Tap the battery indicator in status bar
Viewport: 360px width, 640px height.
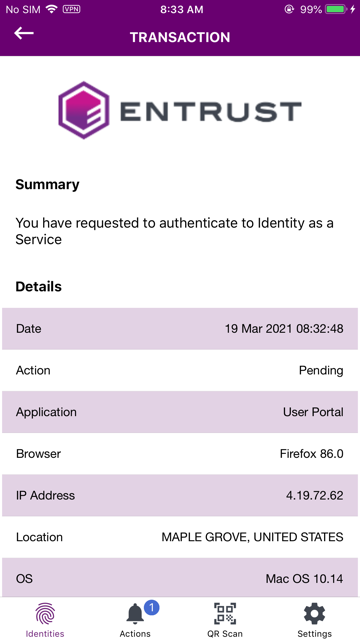tap(336, 9)
